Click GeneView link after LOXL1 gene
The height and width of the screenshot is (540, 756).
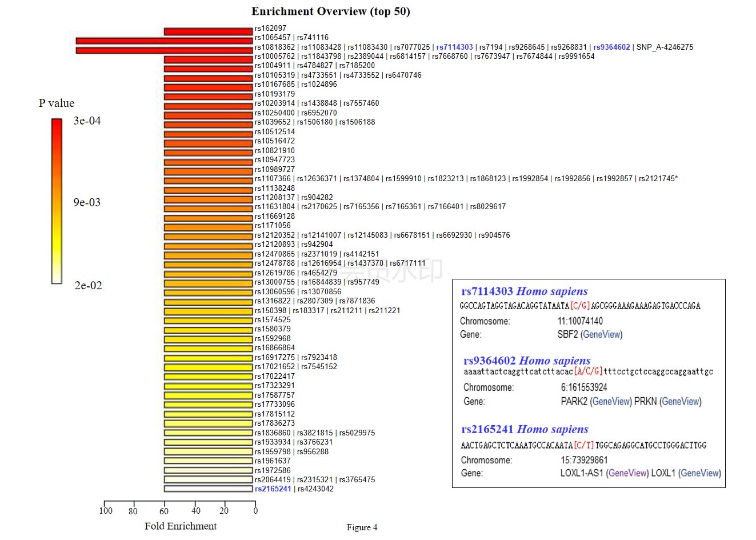point(700,473)
